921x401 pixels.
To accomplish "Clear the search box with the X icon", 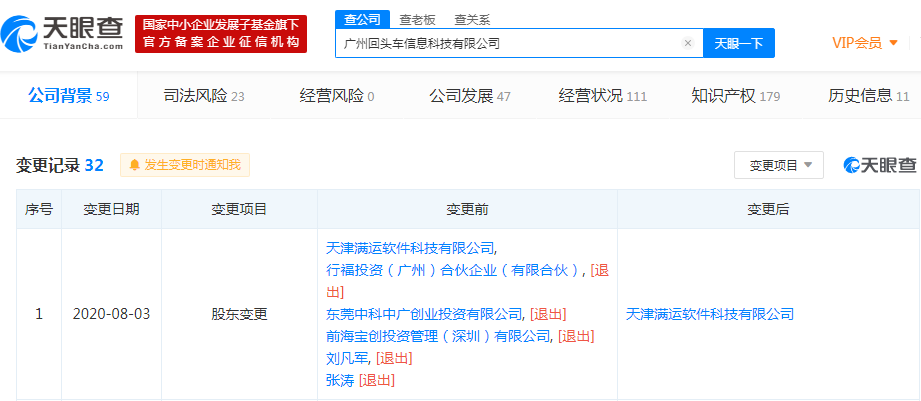I will pyautogui.click(x=688, y=43).
